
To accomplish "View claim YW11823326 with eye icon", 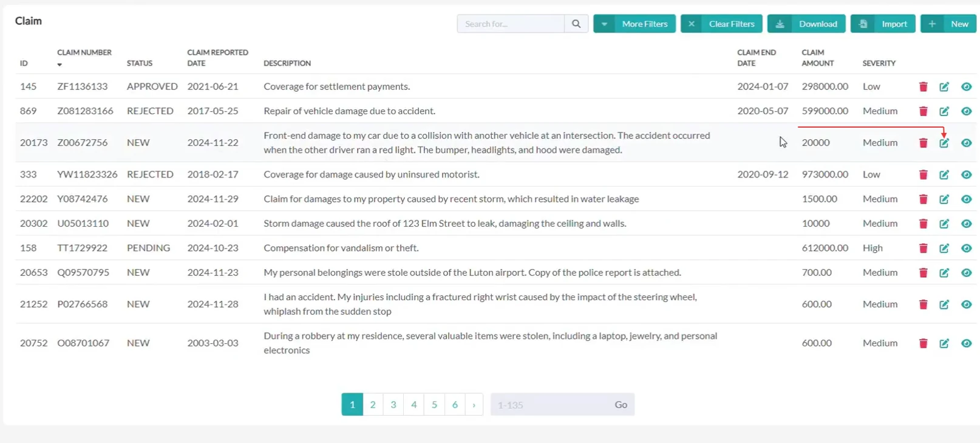I will tap(967, 174).
